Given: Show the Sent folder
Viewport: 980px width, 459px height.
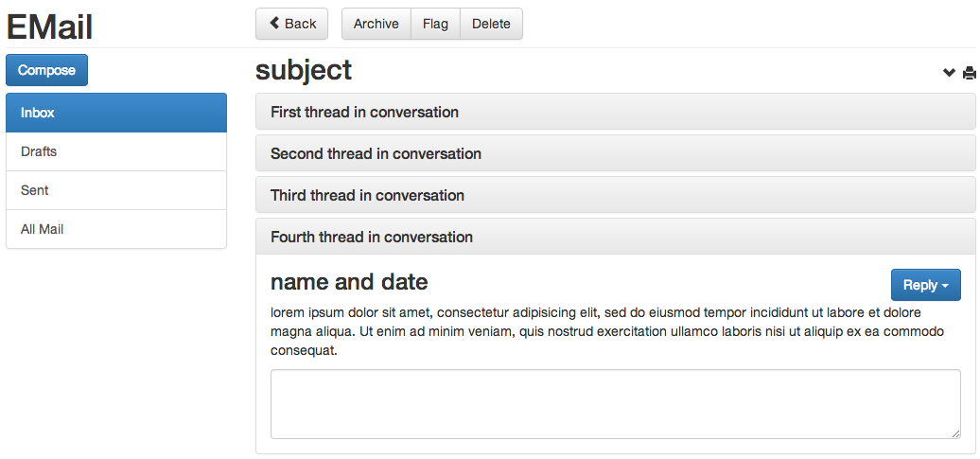Looking at the screenshot, I should 116,190.
